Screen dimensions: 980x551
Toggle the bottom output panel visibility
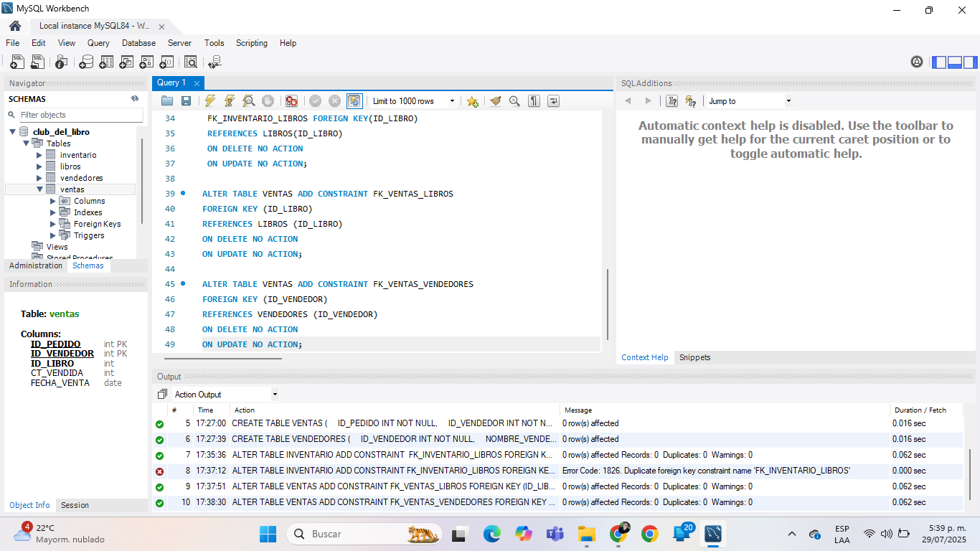point(955,62)
